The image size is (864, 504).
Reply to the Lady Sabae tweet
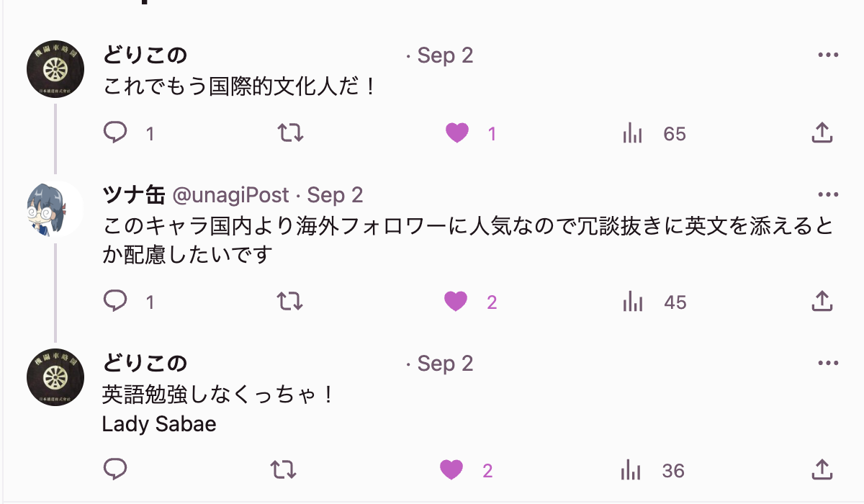tap(115, 470)
